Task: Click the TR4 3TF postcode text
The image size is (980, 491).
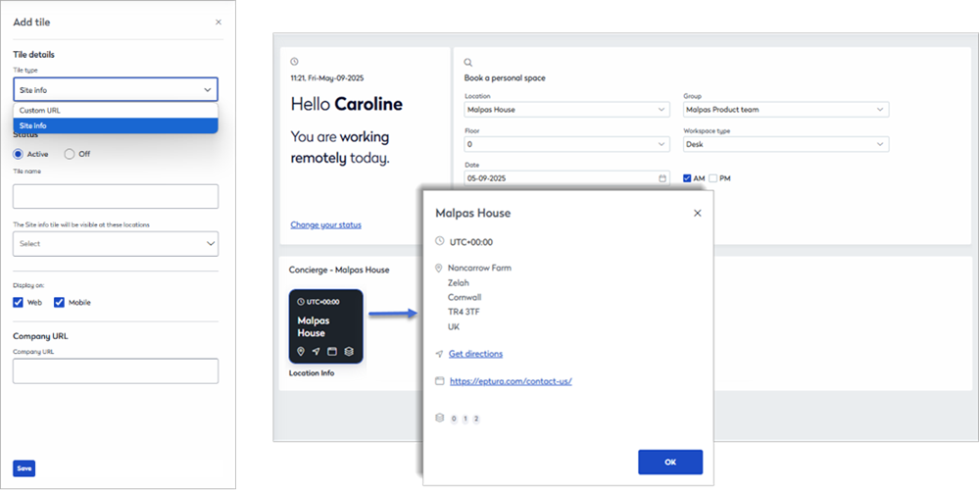Action: (464, 312)
